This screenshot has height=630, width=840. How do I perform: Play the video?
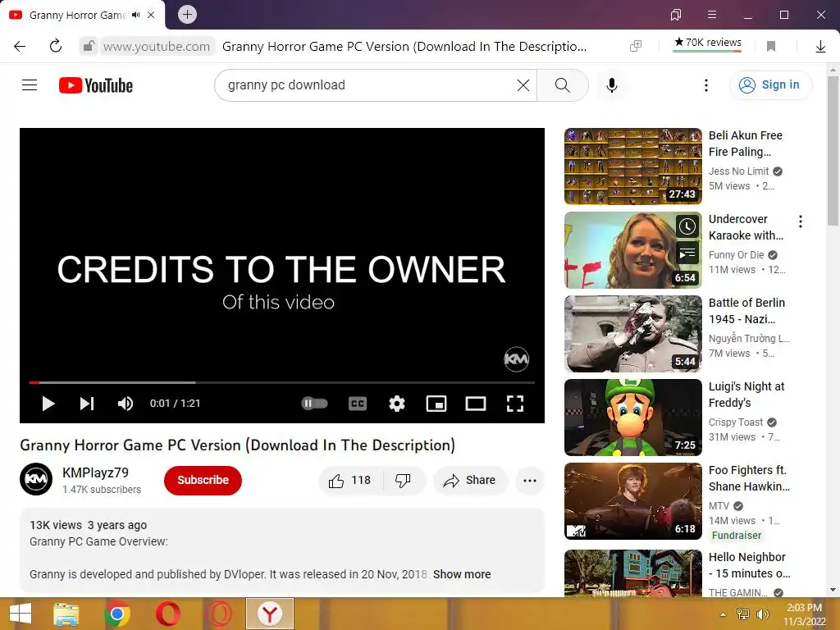click(x=48, y=404)
